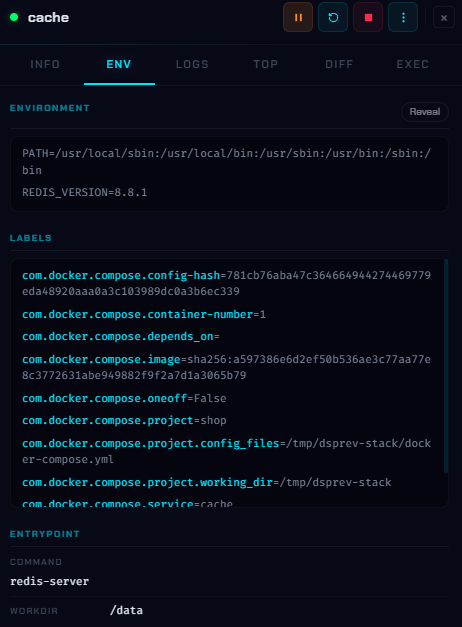Select the REDIS_VERSION=8.8.1 line
The width and height of the screenshot is (462, 627).
tap(84, 192)
